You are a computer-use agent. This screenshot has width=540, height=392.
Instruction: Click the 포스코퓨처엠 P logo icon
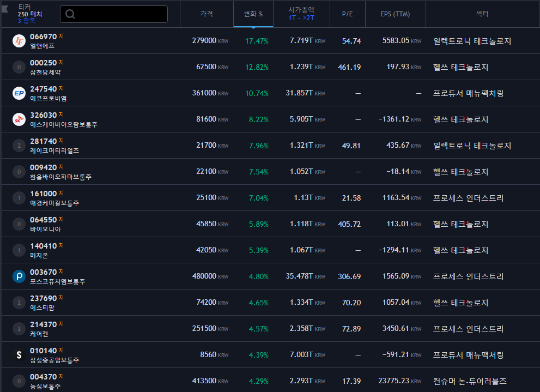(19, 276)
